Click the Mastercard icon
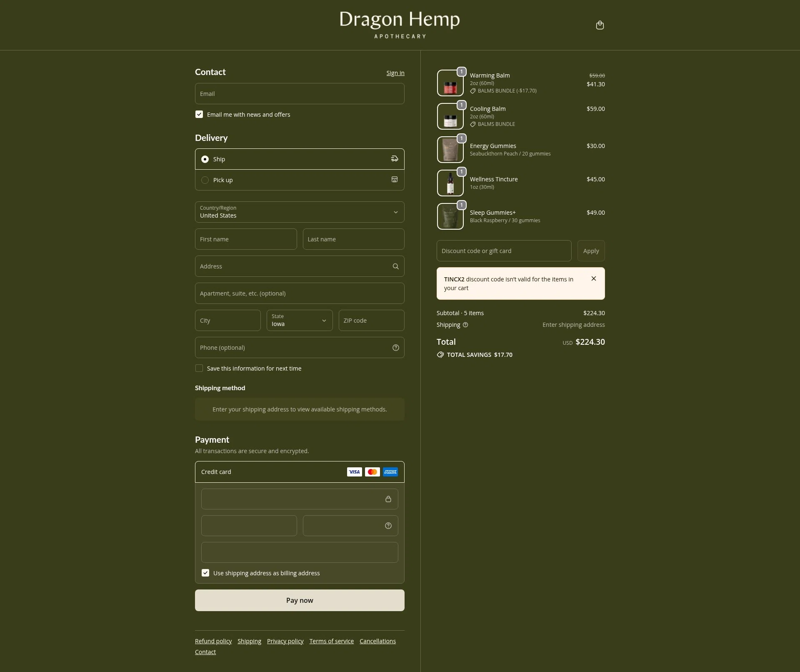The height and width of the screenshot is (672, 800). (x=372, y=472)
